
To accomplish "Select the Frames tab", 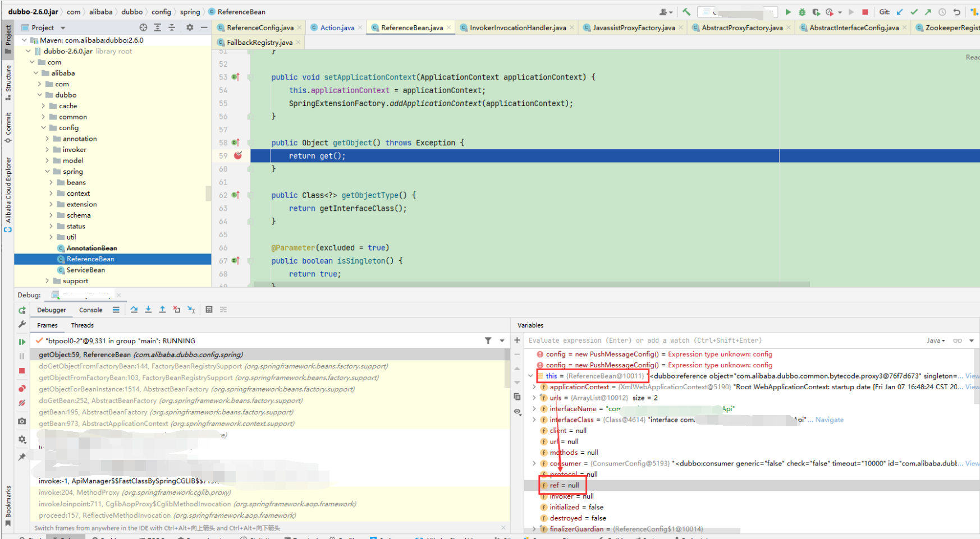I will click(x=47, y=325).
